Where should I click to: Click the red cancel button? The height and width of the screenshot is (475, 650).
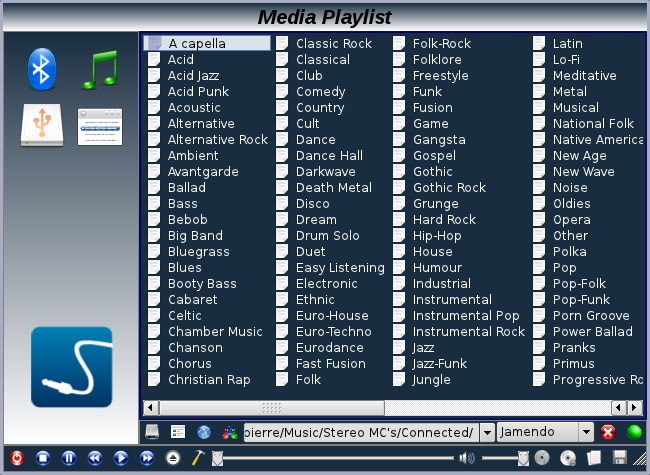click(608, 432)
